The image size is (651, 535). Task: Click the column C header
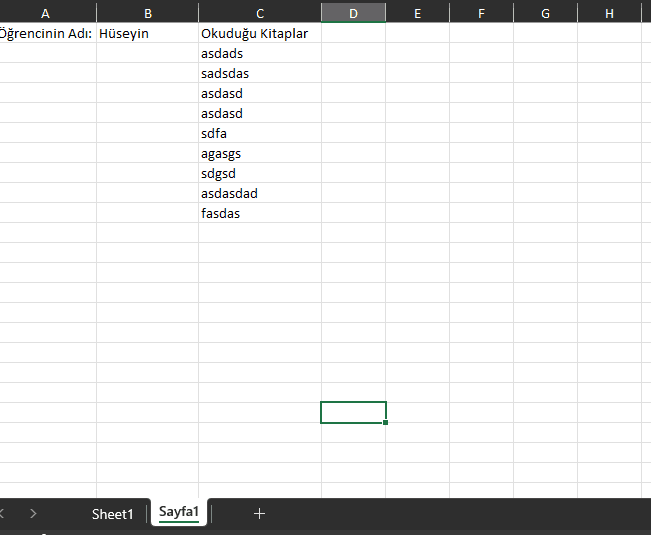[x=260, y=13]
